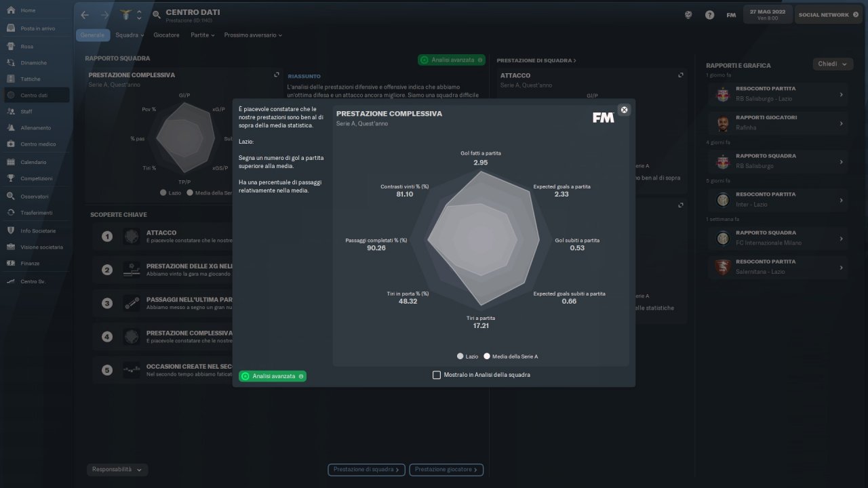Toggle Lazio series in popup legend

[x=467, y=356]
